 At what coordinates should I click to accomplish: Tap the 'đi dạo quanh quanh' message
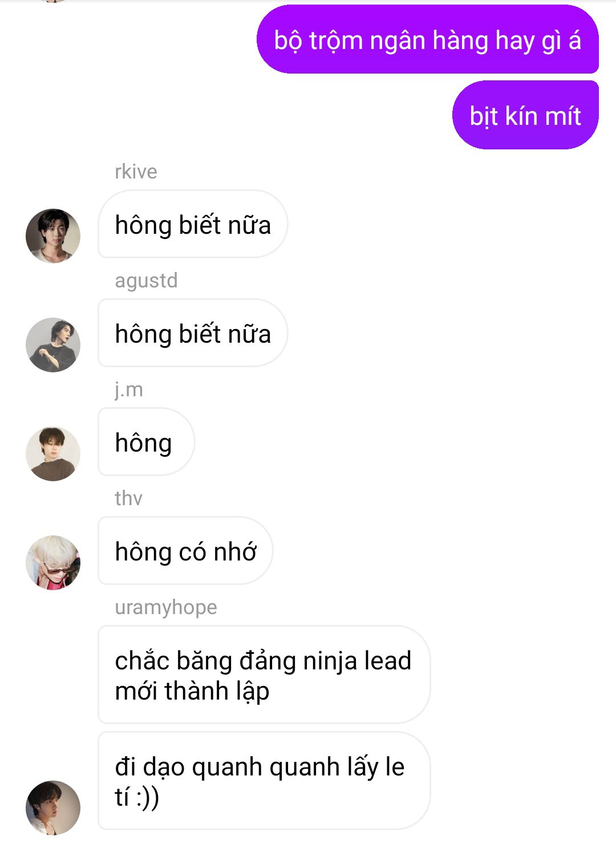[264, 781]
